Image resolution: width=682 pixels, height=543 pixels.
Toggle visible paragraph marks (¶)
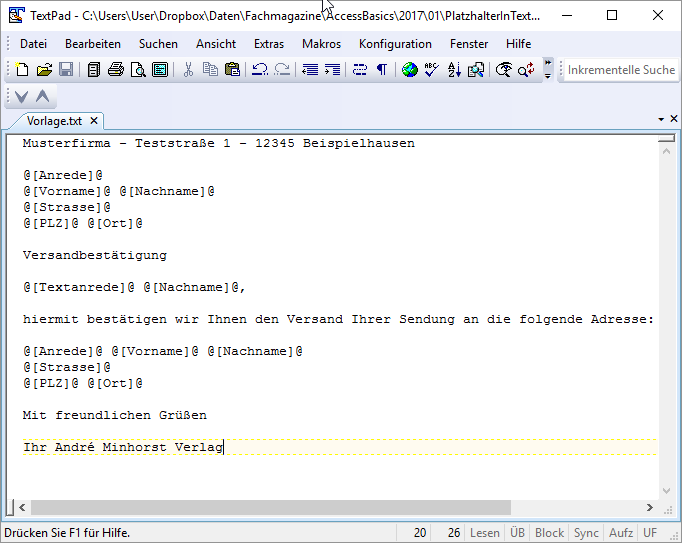click(381, 70)
